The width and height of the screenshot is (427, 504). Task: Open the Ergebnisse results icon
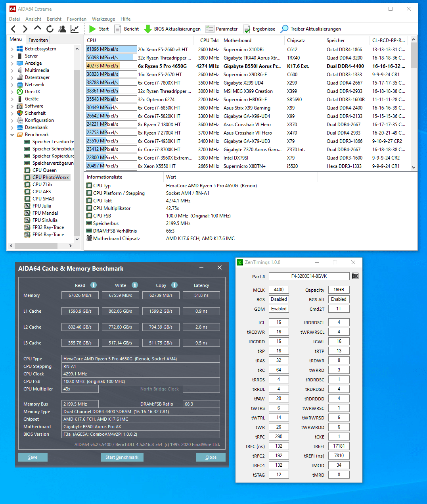pyautogui.click(x=247, y=29)
